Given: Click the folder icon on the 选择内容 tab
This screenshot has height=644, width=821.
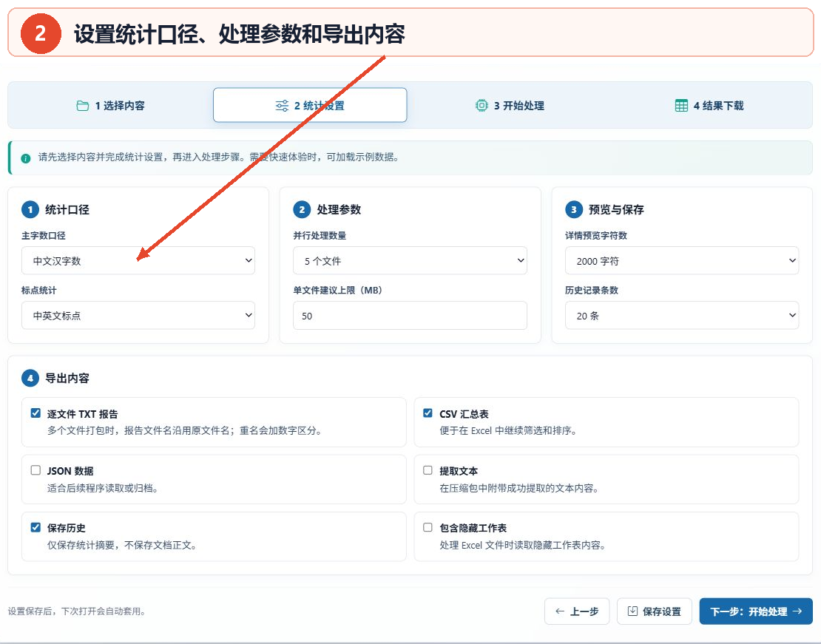Looking at the screenshot, I should (x=82, y=106).
